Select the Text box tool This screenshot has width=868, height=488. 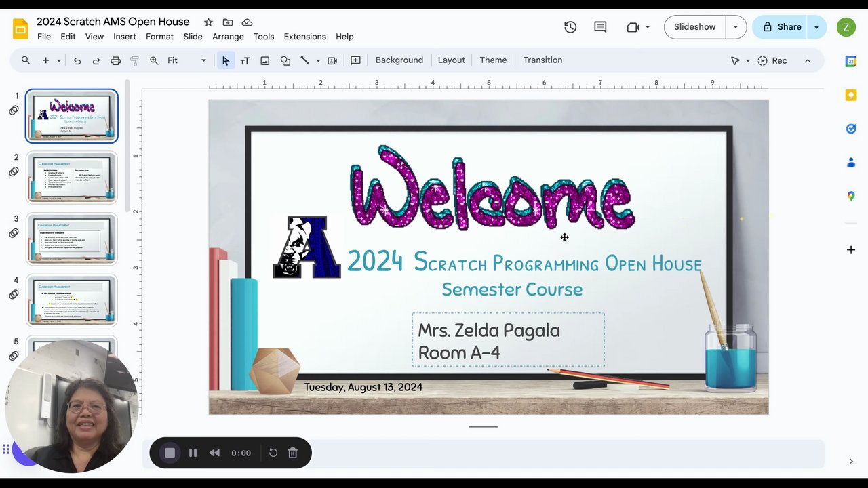click(x=245, y=60)
